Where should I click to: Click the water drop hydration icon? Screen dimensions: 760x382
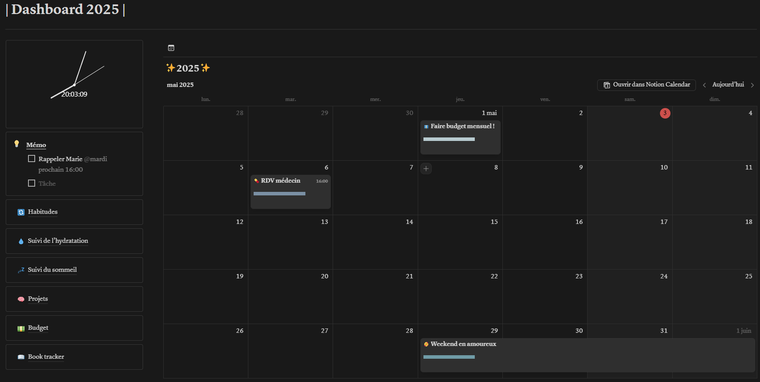coord(21,241)
